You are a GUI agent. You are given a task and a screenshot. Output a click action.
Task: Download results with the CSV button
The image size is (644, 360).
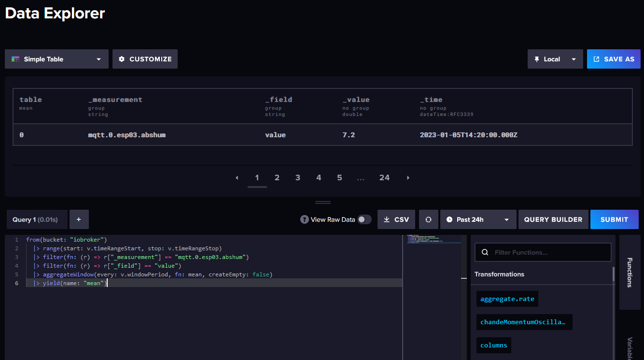click(395, 219)
